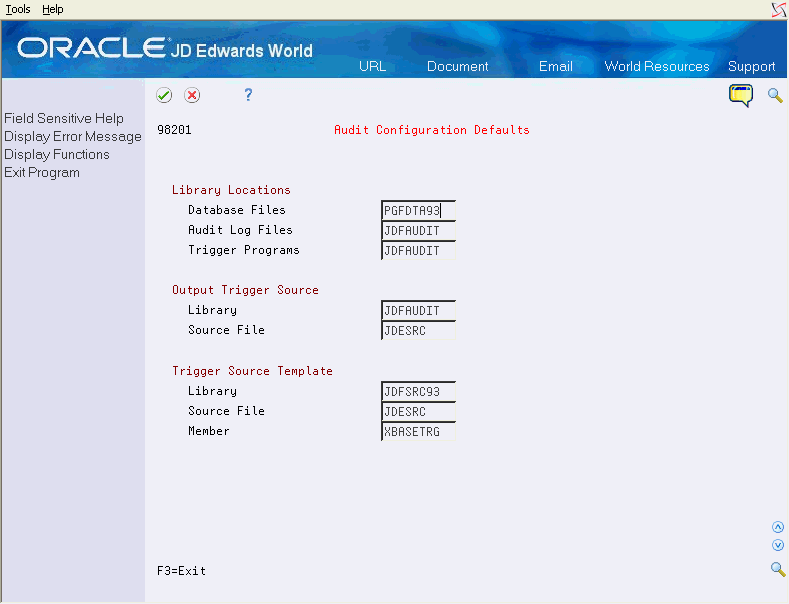Click the Audit Configuration Defaults title
This screenshot has width=789, height=604.
[x=432, y=130]
